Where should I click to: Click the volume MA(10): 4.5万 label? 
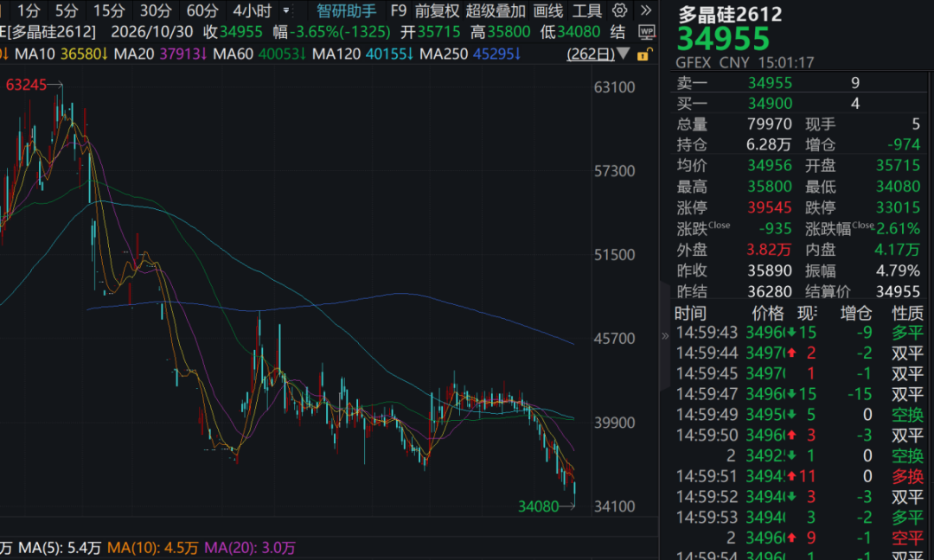(x=152, y=548)
